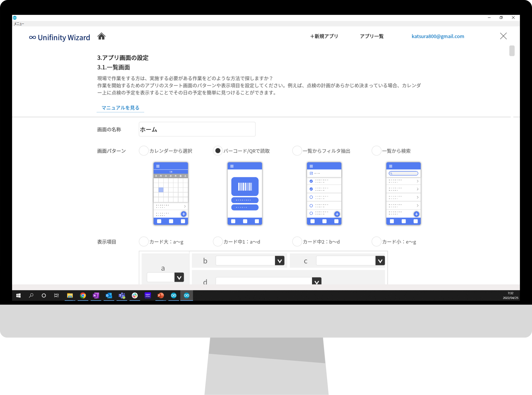This screenshot has width=532, height=395.
Task: Close the wizard with the X icon
Action: click(x=503, y=36)
